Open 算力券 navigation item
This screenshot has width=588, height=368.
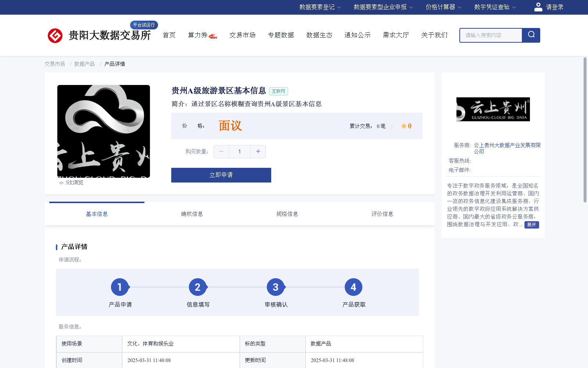pos(198,35)
